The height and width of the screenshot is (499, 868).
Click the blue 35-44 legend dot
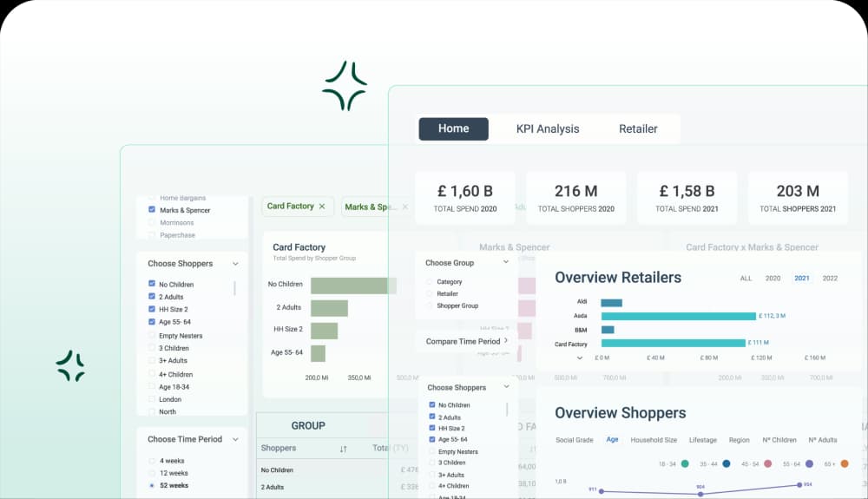727,463
